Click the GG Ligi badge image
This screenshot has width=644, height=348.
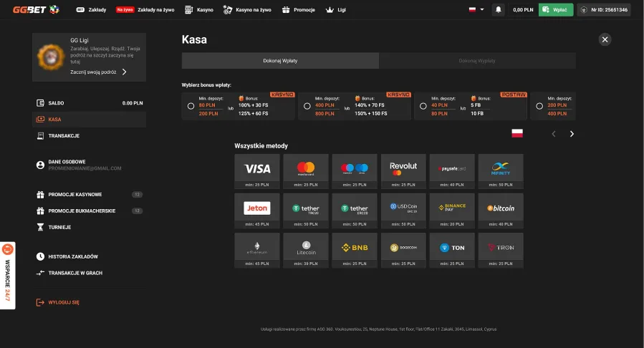click(x=51, y=57)
